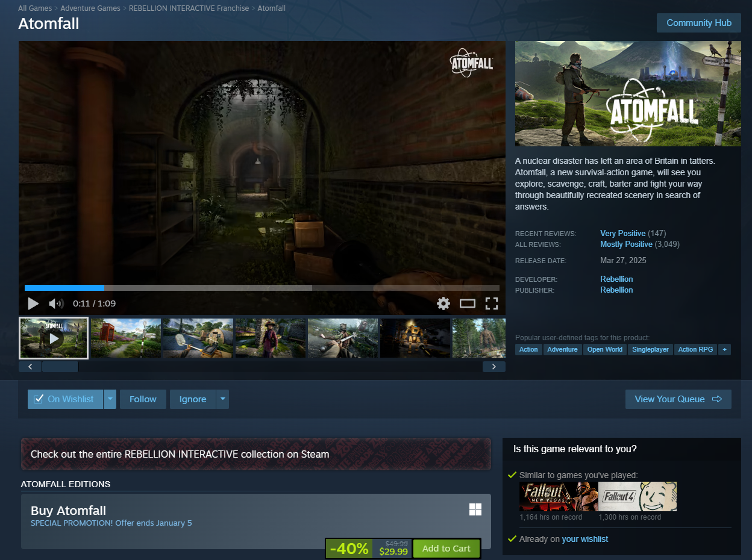This screenshot has height=560, width=752.
Task: Open Very Positive recent reviews
Action: pos(622,233)
